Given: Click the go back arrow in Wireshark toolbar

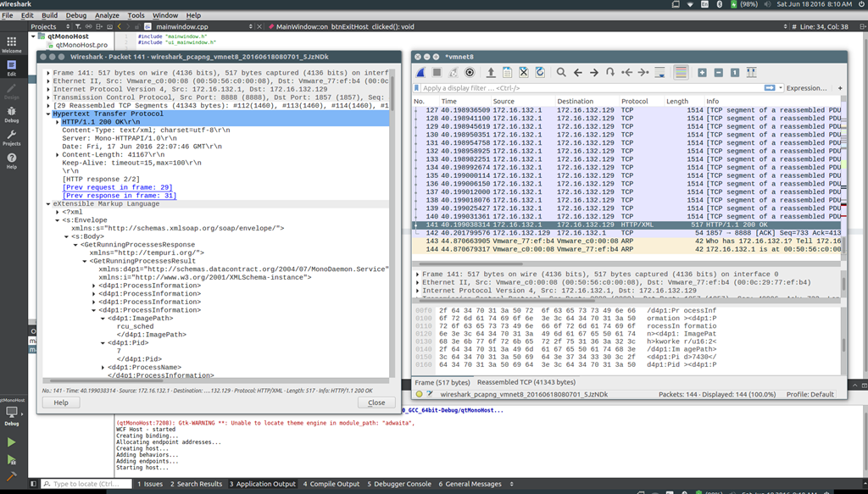Looking at the screenshot, I should pyautogui.click(x=578, y=73).
